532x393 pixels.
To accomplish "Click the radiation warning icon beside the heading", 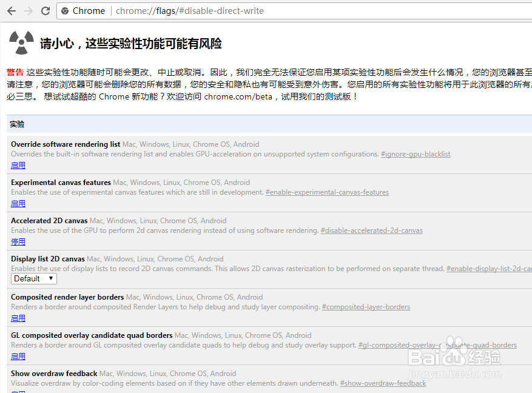I will click(21, 42).
